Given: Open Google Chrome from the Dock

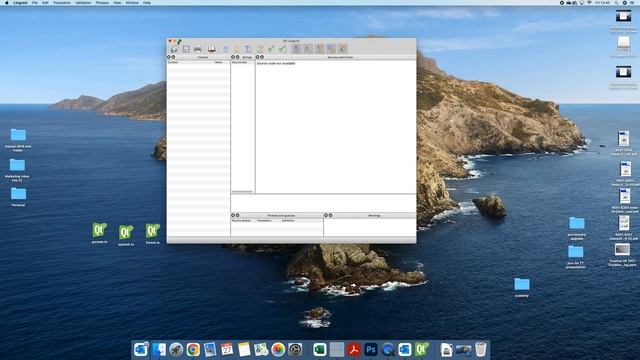Looking at the screenshot, I should pyautogui.click(x=193, y=349).
